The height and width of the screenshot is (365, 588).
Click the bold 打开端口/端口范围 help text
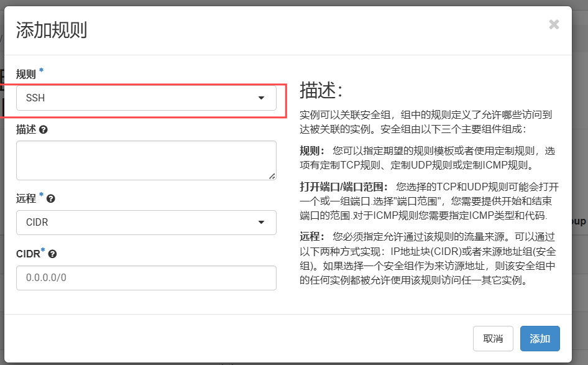343,187
